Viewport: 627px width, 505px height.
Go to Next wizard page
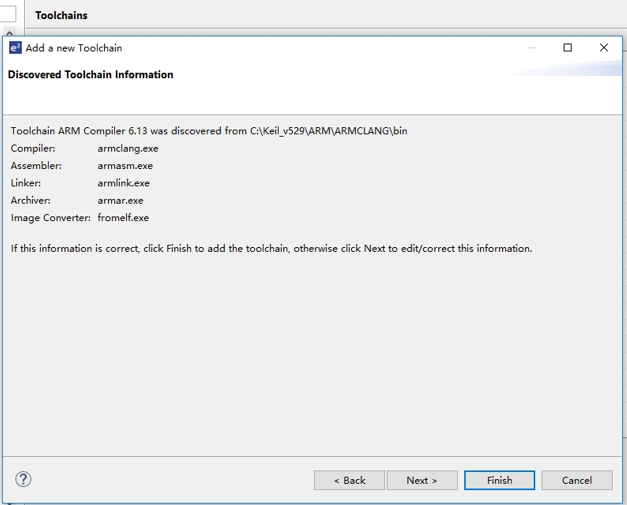click(x=422, y=480)
